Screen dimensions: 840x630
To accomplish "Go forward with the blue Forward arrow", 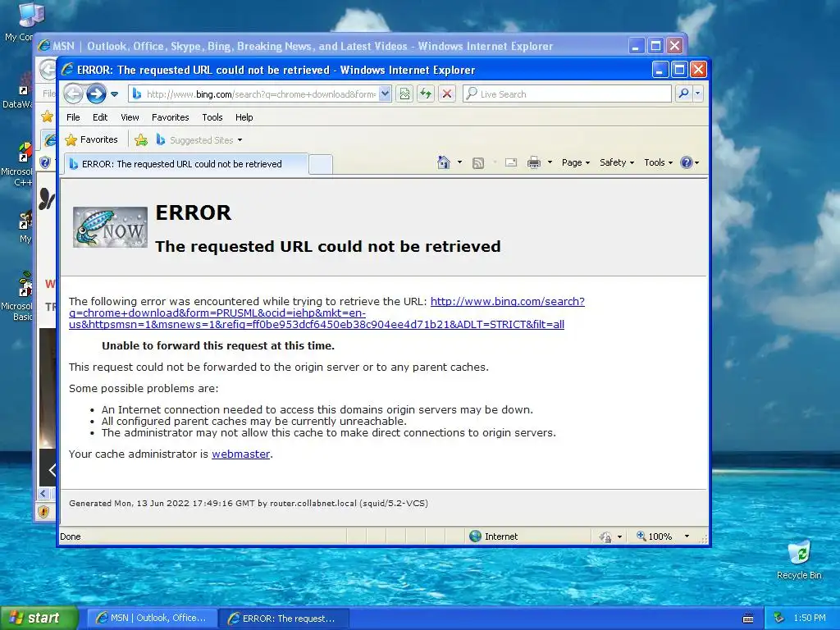I will [97, 94].
